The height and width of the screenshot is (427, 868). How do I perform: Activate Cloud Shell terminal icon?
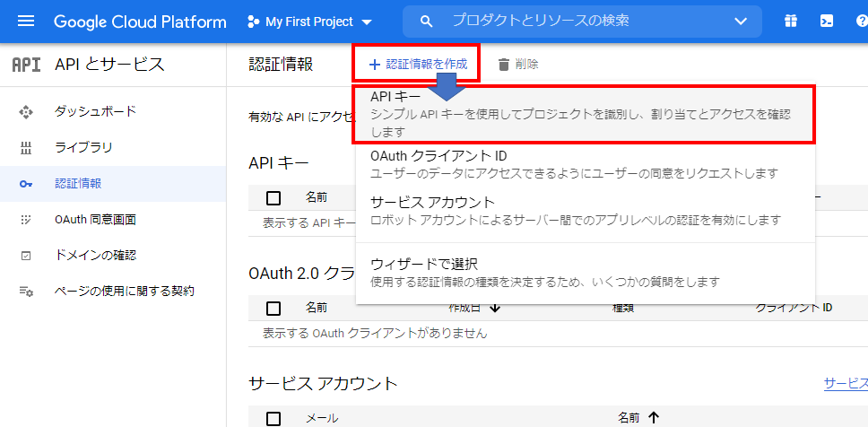(x=826, y=22)
